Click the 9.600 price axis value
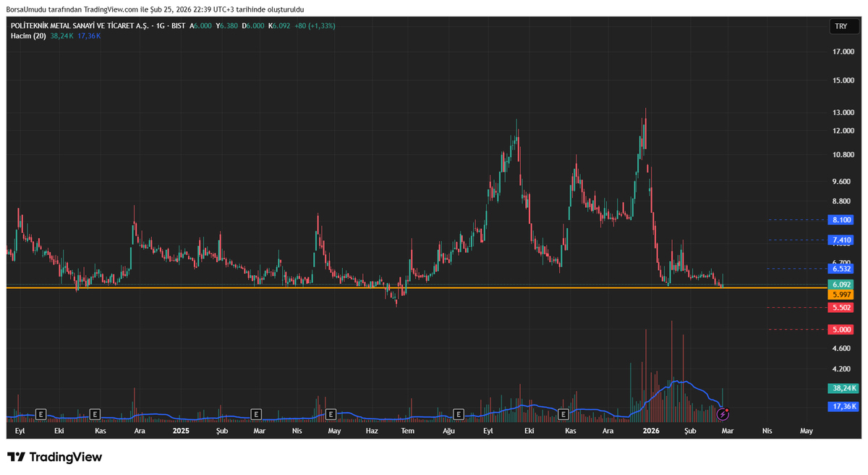This screenshot has width=868, height=475. coord(842,182)
